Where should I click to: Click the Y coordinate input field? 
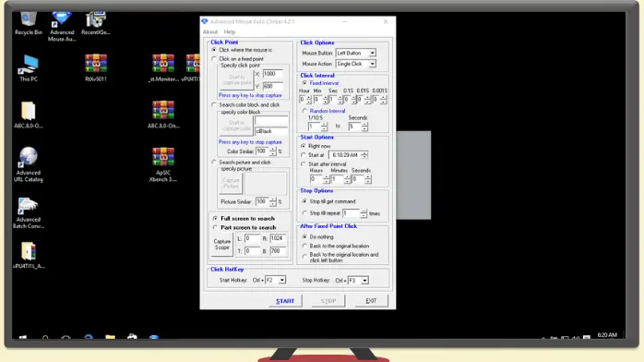pos(273,86)
